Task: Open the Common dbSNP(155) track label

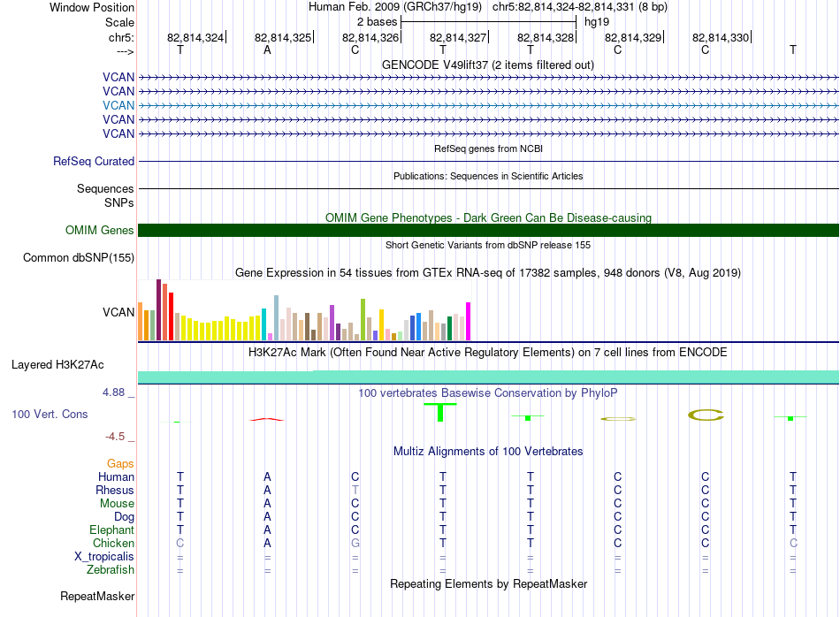Action: click(79, 257)
